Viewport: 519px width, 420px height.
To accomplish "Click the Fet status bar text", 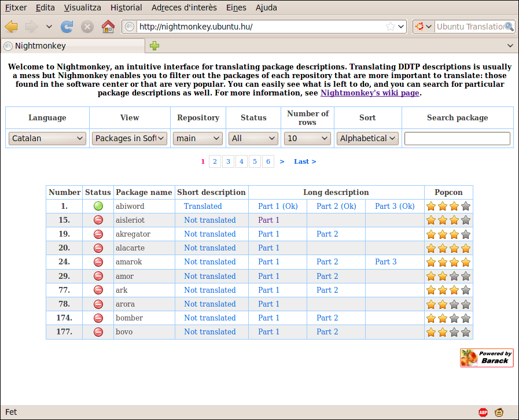I will click(11, 412).
